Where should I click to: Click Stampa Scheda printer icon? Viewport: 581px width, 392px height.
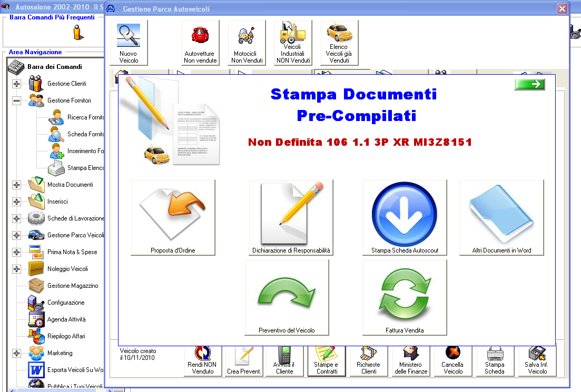pos(495,361)
